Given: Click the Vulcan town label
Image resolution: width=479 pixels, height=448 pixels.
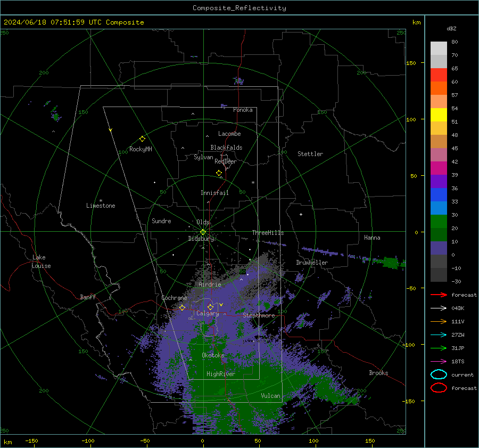Looking at the screenshot, I should [x=270, y=396].
